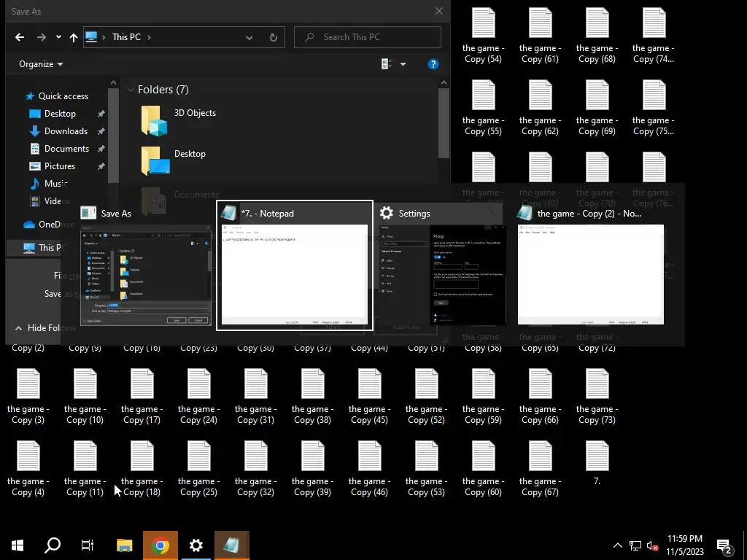Go up one folder level

point(74,37)
